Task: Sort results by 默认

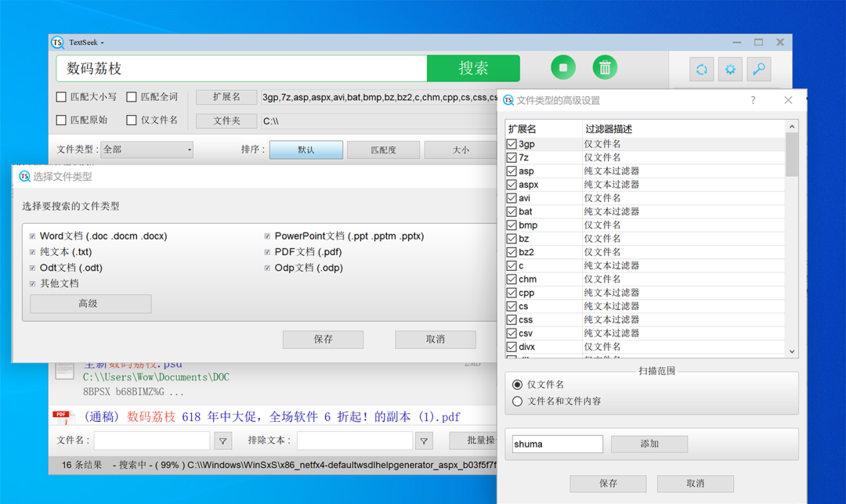Action: (306, 149)
